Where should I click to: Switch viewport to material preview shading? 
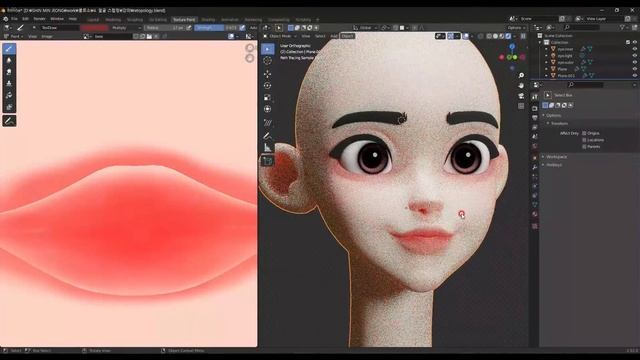tap(502, 36)
